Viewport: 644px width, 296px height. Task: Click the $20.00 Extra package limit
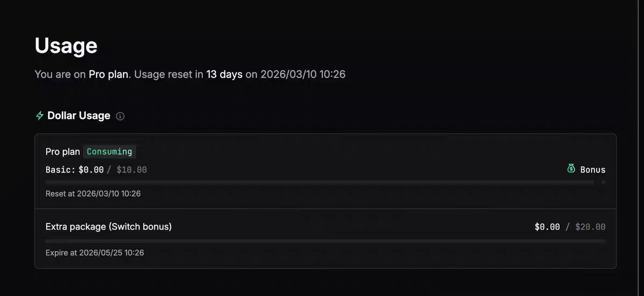tap(590, 227)
